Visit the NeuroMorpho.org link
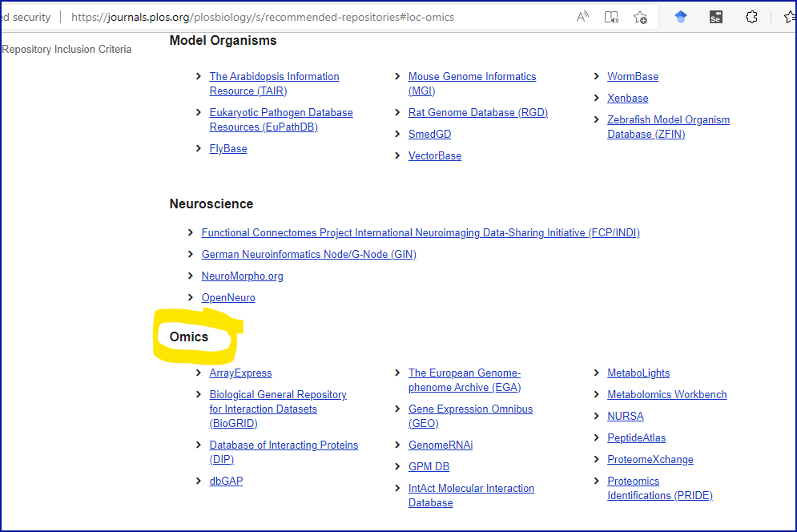The image size is (797, 532). click(242, 276)
